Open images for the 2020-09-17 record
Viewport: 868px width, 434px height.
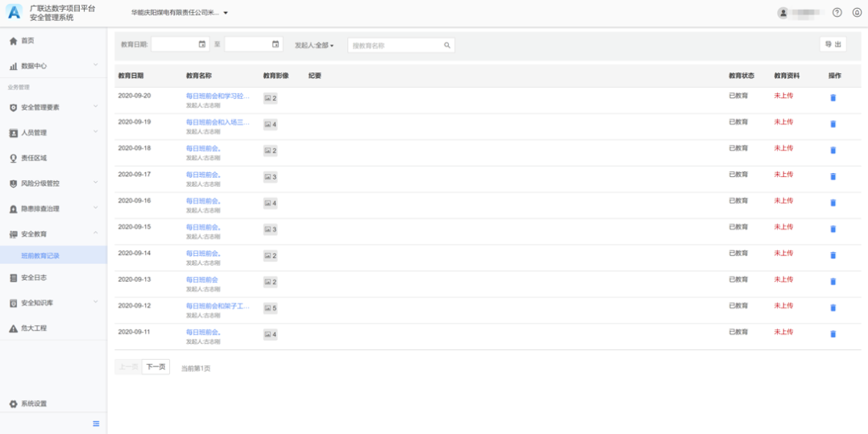pos(270,177)
